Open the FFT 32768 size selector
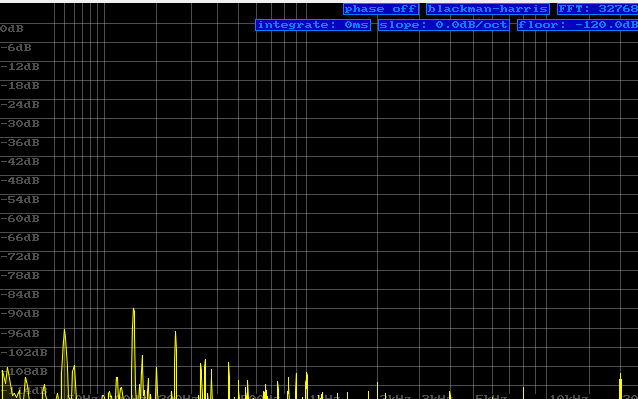Viewport: 638px width, 399px height. 598,9
